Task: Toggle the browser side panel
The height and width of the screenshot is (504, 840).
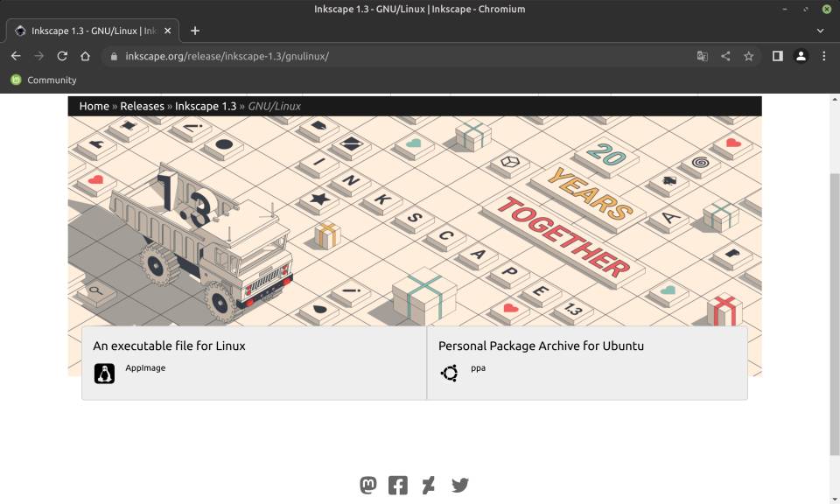Action: click(777, 56)
